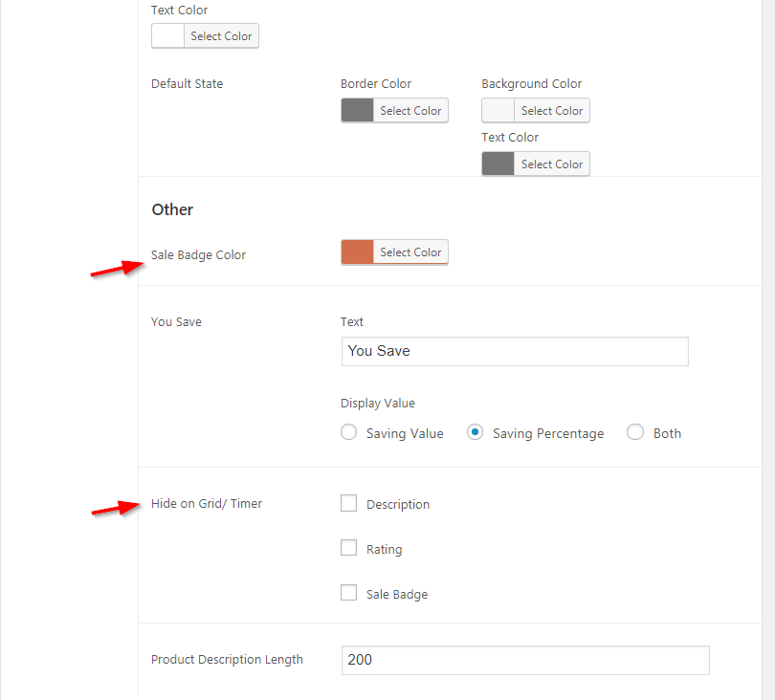Click the Saving Percentage label text
775x700 pixels.
coord(548,434)
